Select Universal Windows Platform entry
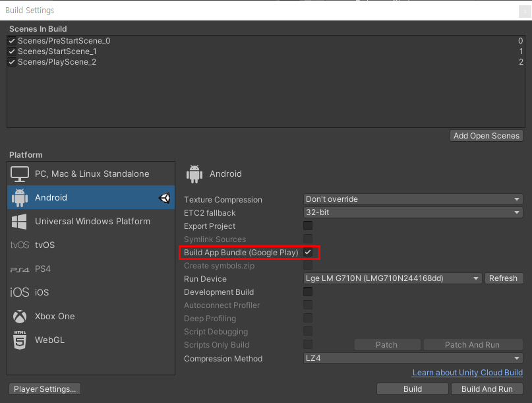Screen dimensions: 532x403 (91, 222)
